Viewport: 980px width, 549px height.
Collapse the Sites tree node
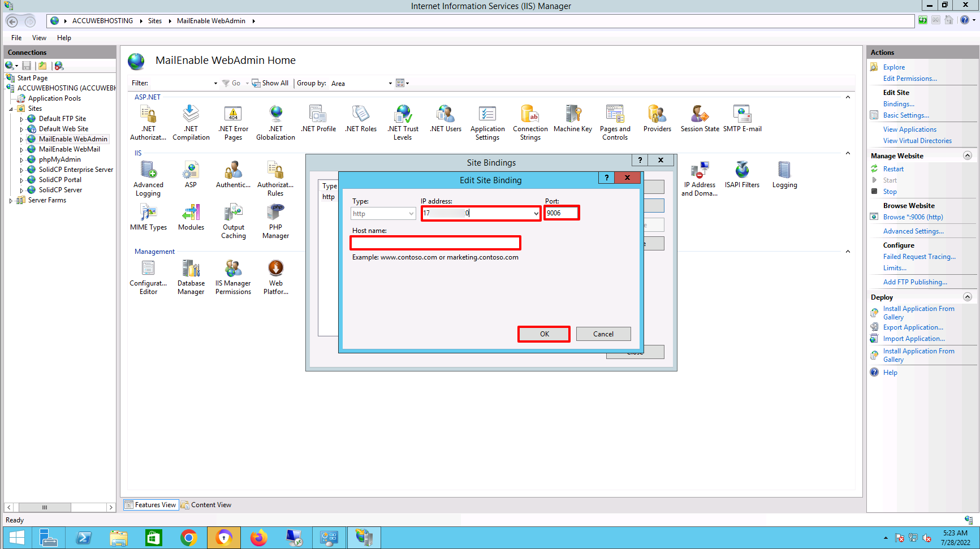[11, 109]
